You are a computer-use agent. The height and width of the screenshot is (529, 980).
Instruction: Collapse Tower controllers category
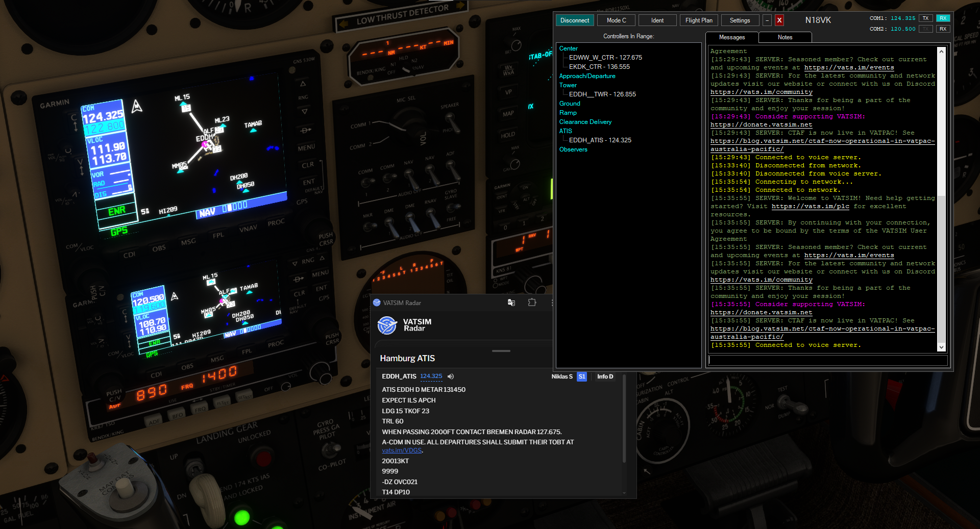pos(568,85)
